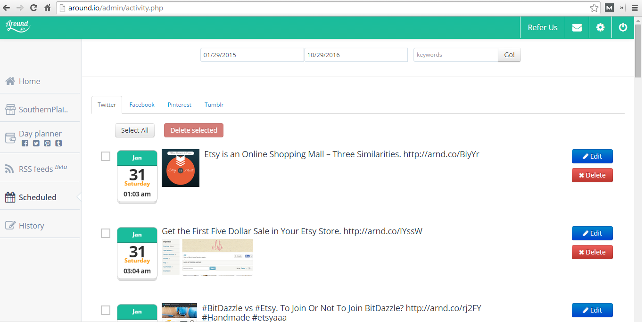Delete the First Five Dollar Sale post
The image size is (644, 322).
592,252
